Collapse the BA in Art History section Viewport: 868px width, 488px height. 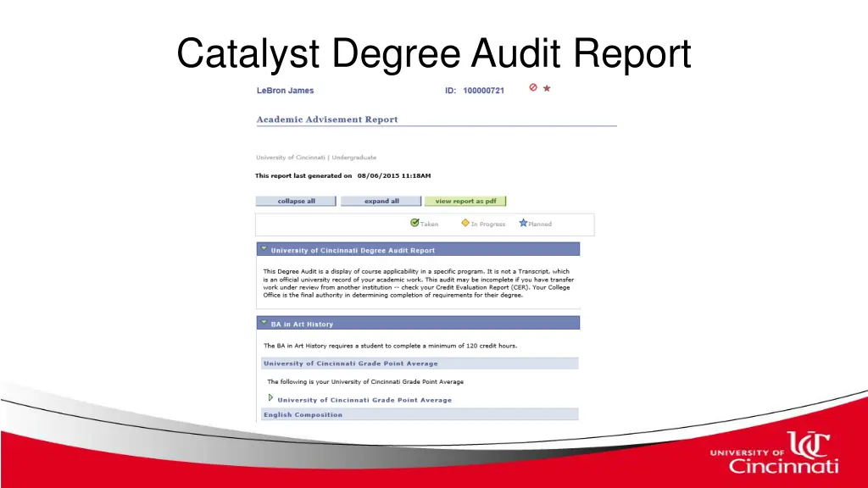[x=264, y=323]
